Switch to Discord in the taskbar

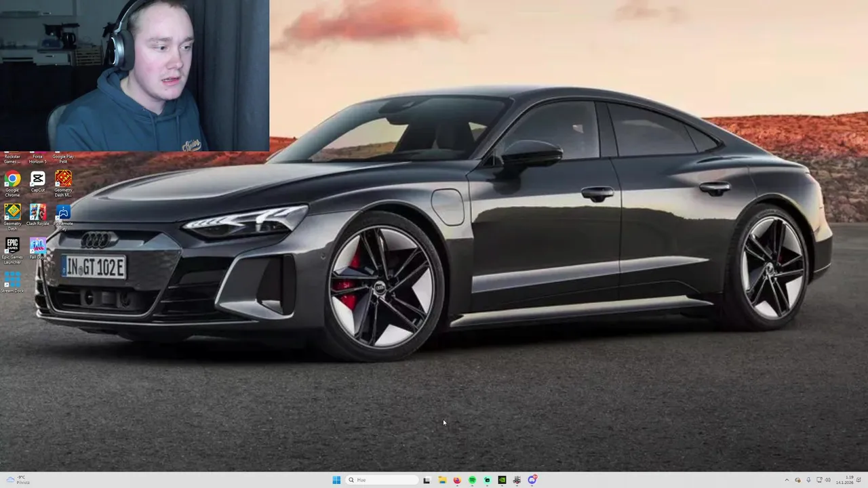click(532, 480)
